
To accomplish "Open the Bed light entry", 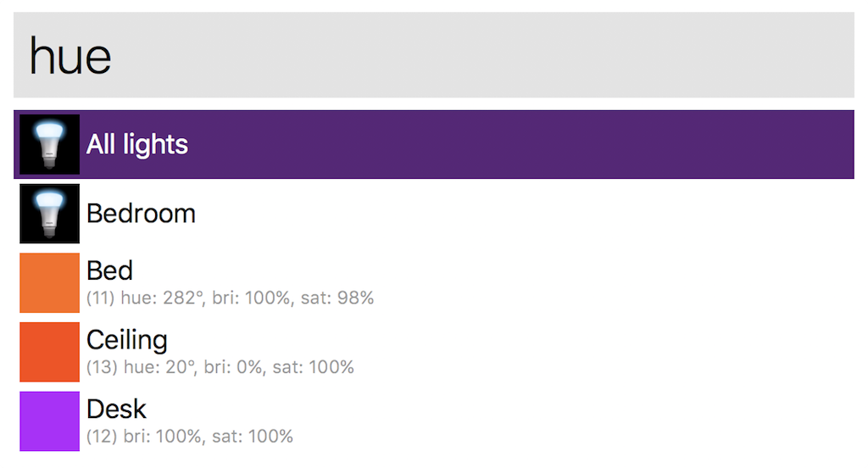I will (x=110, y=271).
